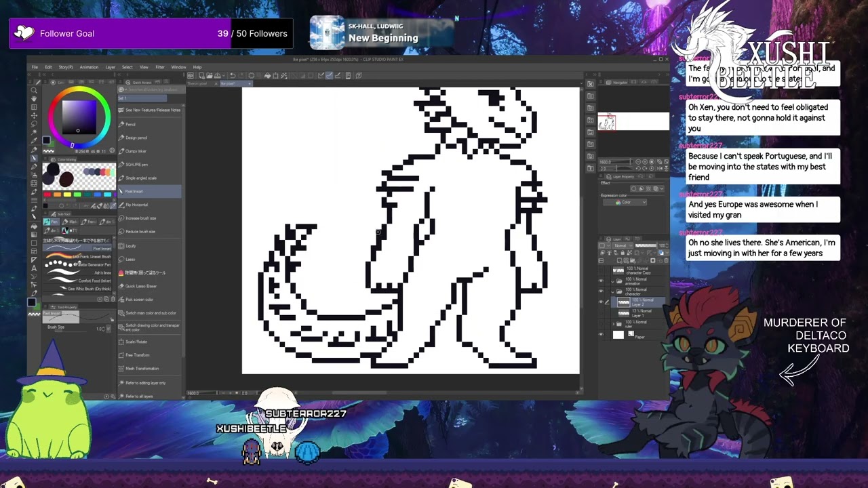Click Increase brush size in Quick Access
868x488 pixels.
click(x=151, y=218)
